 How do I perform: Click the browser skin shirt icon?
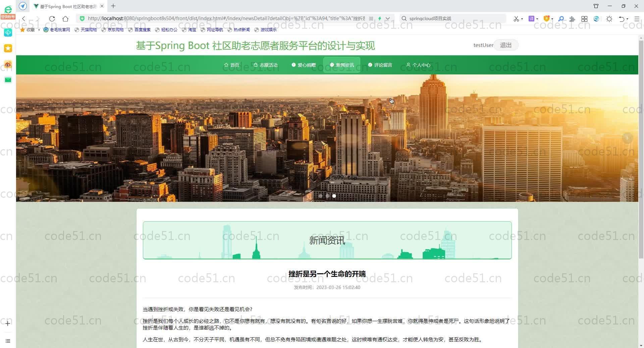point(596,6)
